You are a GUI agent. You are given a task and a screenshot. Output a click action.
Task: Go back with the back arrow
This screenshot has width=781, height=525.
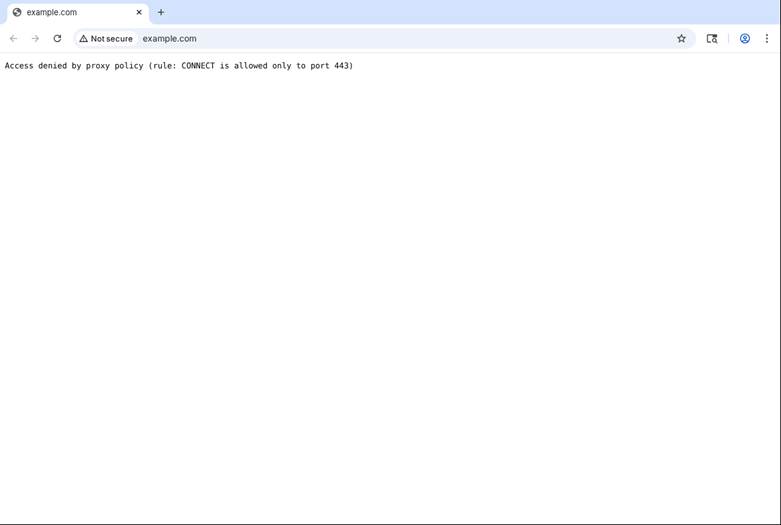tap(13, 38)
